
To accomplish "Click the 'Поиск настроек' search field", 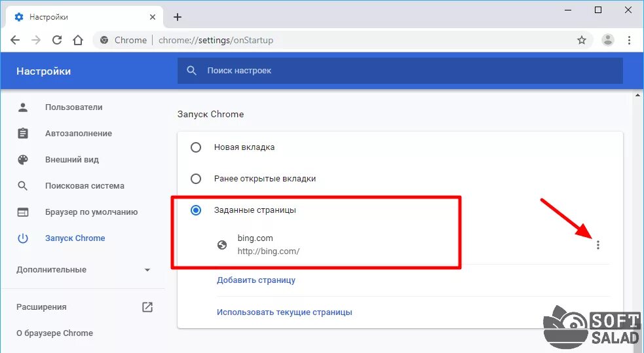I will tap(400, 71).
